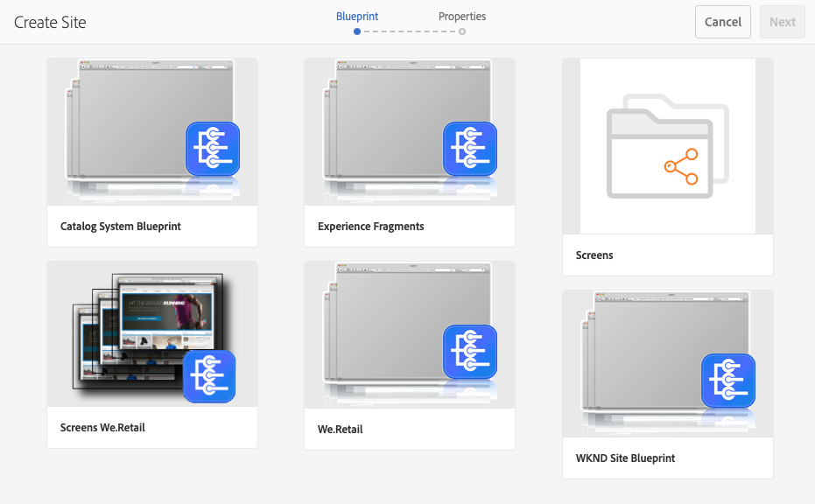815x504 pixels.
Task: Select the Experience Fragments blueprint thumbnail
Action: (x=410, y=131)
